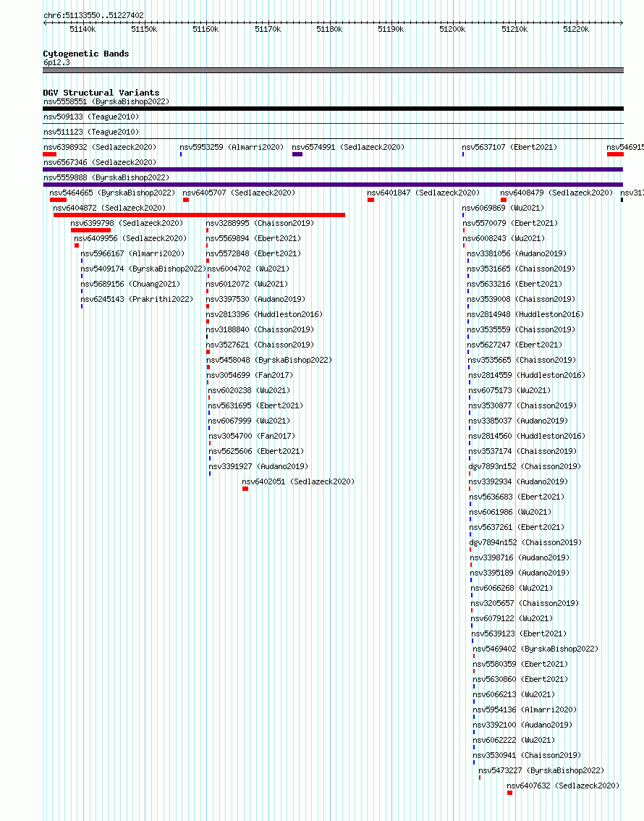Open nsv6069869 (Wu2021) label

[x=504, y=208]
